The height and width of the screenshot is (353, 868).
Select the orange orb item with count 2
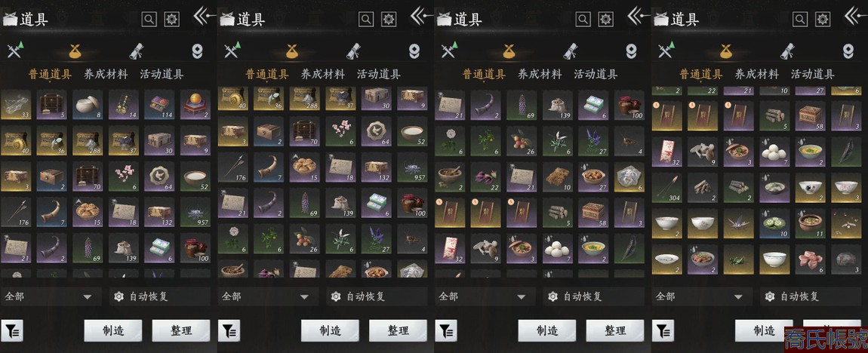(x=195, y=105)
